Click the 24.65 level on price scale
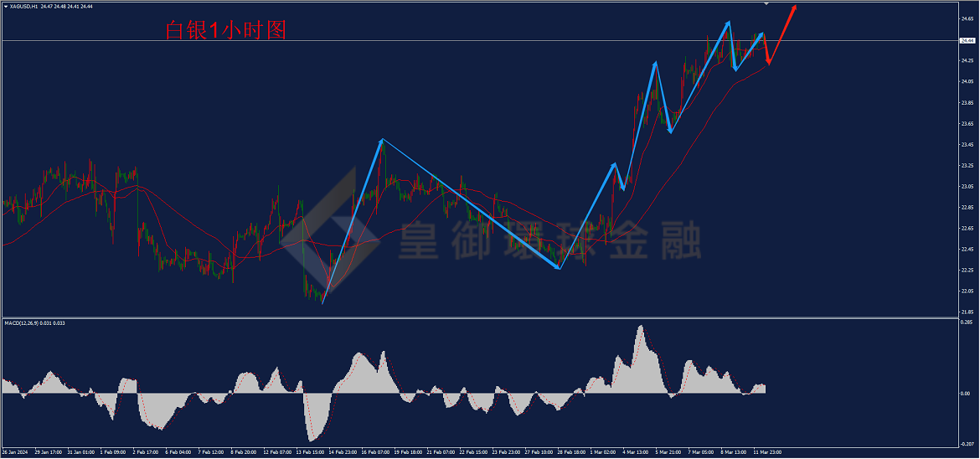Image resolution: width=980 pixels, height=459 pixels. point(967,19)
